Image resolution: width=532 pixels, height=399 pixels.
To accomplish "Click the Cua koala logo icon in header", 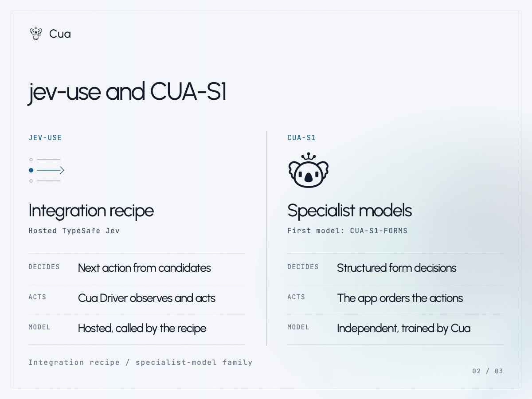I will coord(35,34).
